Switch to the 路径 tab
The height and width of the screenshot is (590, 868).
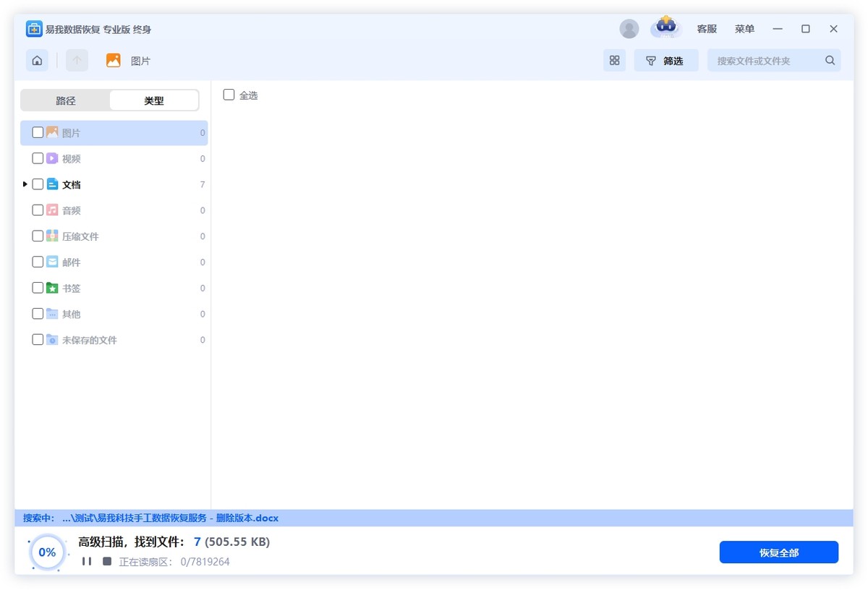pos(66,101)
